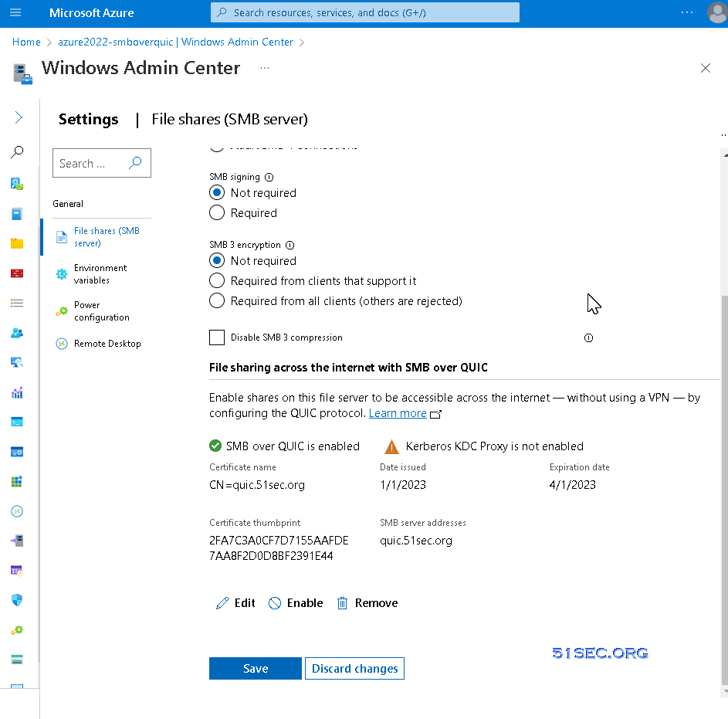
Task: Open the sidebar Remote Desktop circle icon
Action: 17,511
